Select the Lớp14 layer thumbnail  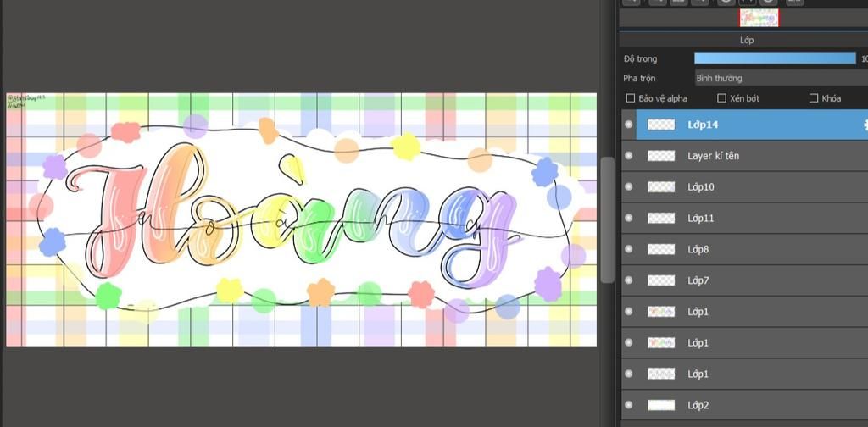[x=661, y=125]
